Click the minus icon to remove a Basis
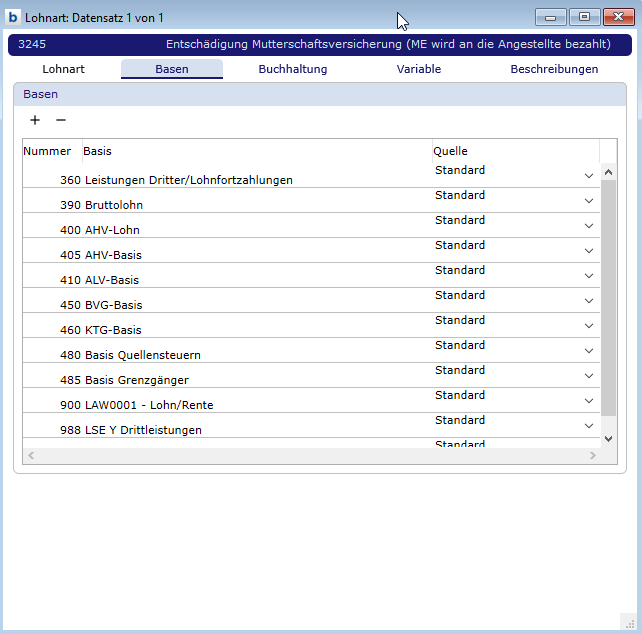Screen dimensions: 642x634 pos(61,120)
